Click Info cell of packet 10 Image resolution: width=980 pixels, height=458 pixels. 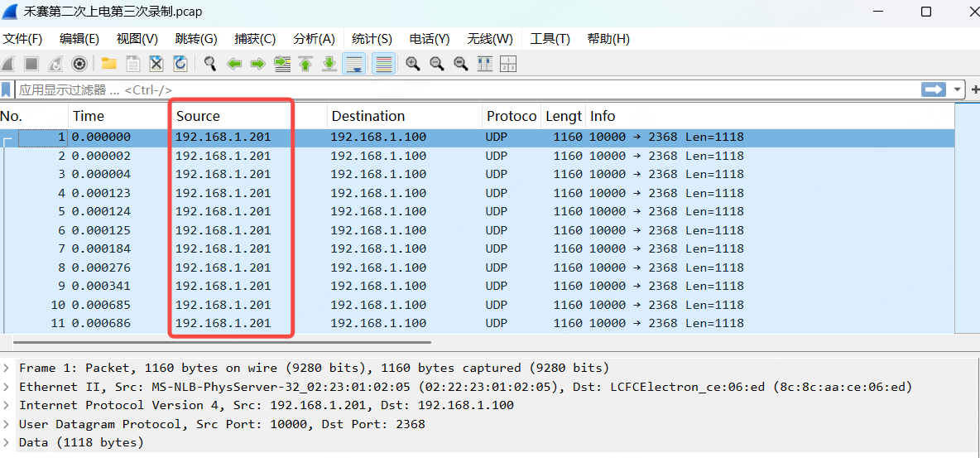[666, 305]
